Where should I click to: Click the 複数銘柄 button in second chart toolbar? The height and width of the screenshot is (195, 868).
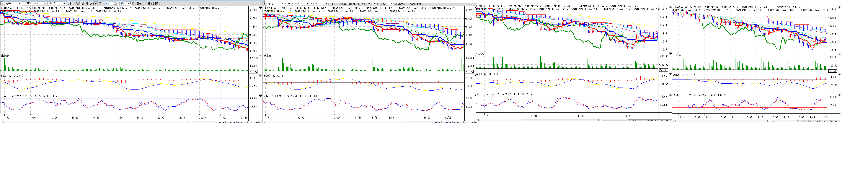click(x=416, y=3)
